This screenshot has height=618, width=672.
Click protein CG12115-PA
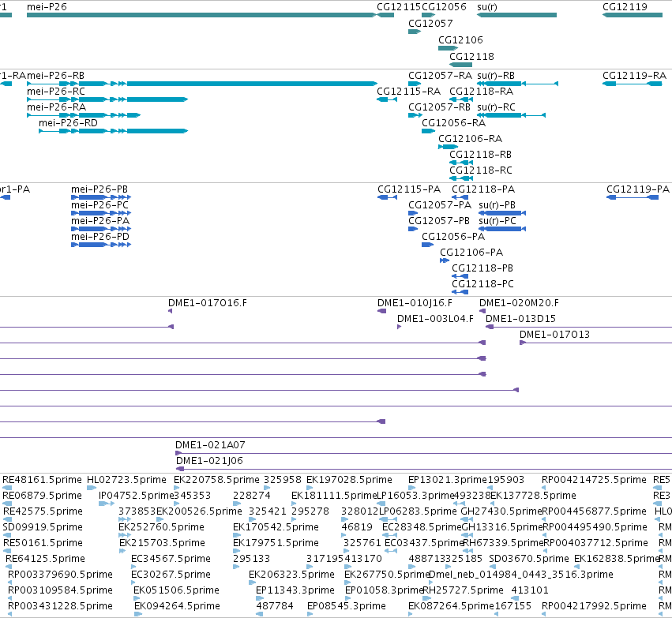click(387, 197)
